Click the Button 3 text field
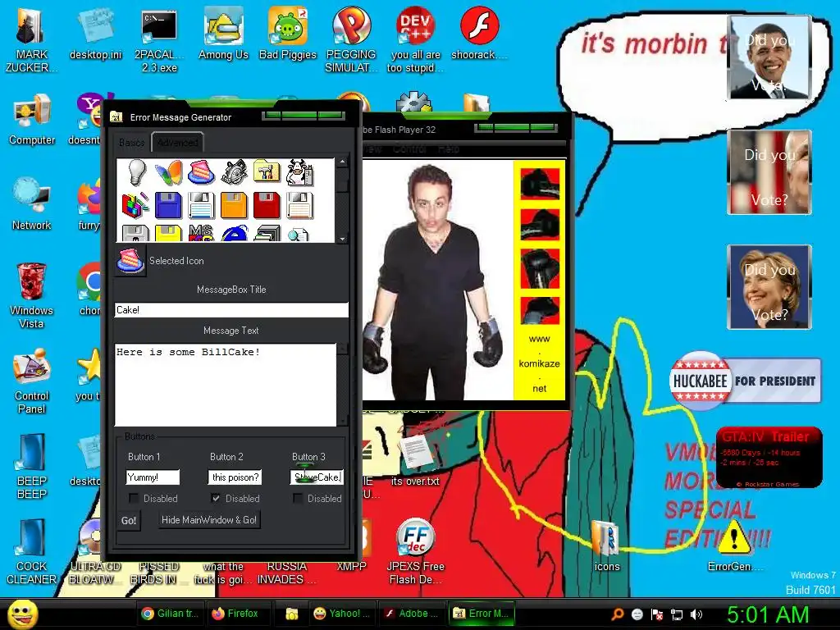Image resolution: width=840 pixels, height=630 pixels. coord(317,477)
